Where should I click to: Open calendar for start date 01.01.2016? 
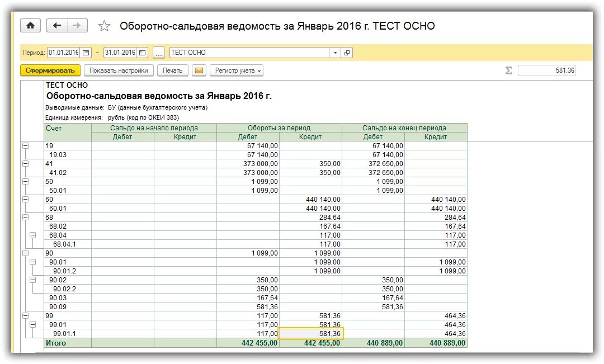tap(86, 53)
